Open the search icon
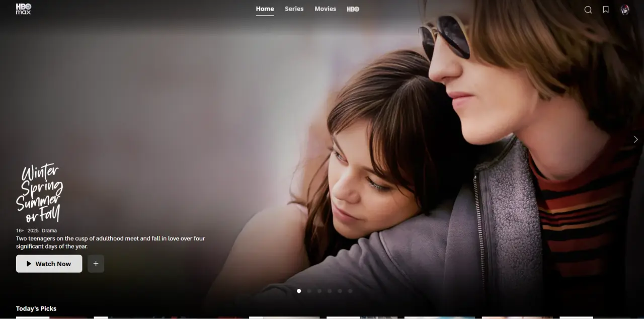Viewport: 644px width, 319px height. (588, 10)
